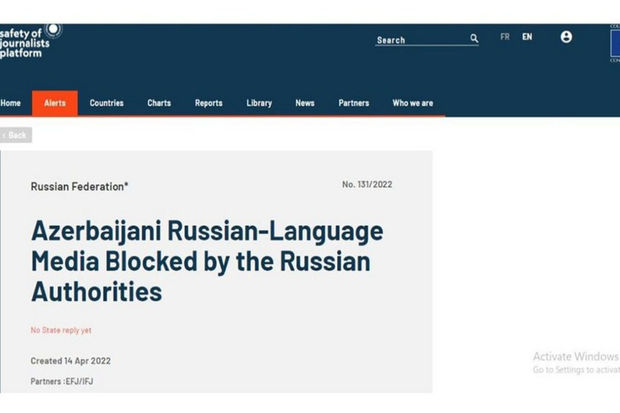
Task: Click the Safety of Journalists Platform logo
Action: [31, 39]
